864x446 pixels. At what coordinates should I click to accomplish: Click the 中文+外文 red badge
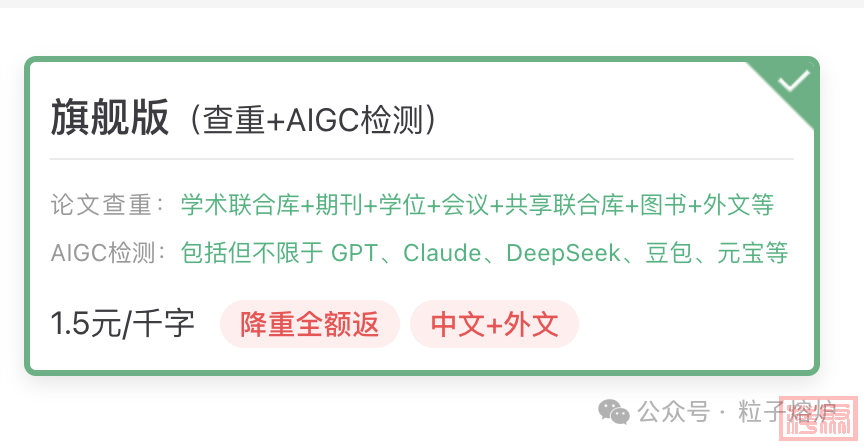click(494, 324)
